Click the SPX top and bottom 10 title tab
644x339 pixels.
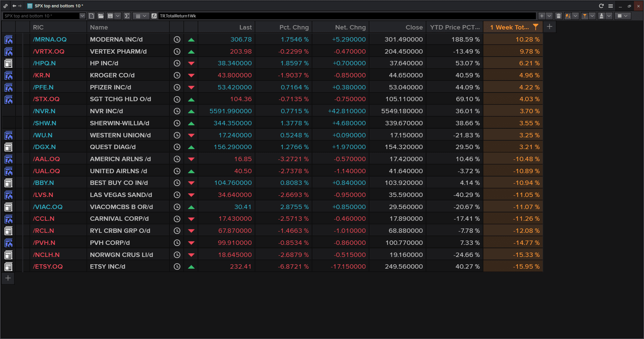pos(55,6)
